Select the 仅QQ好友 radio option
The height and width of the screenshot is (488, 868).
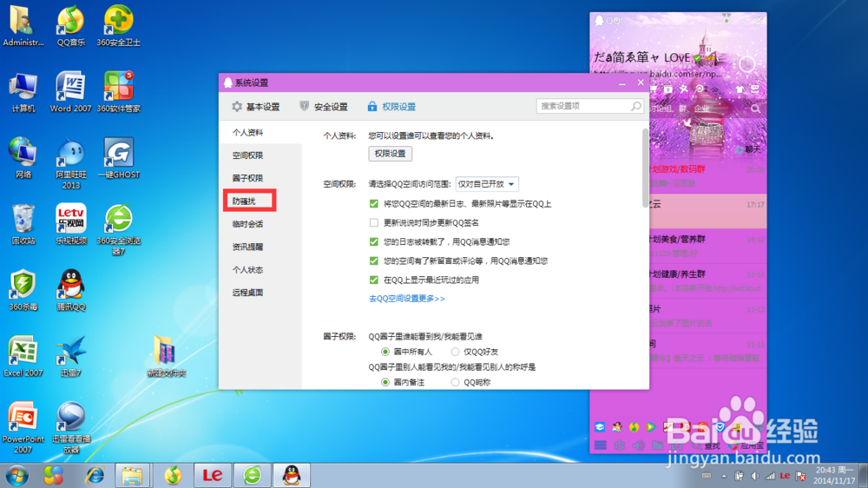click(455, 352)
